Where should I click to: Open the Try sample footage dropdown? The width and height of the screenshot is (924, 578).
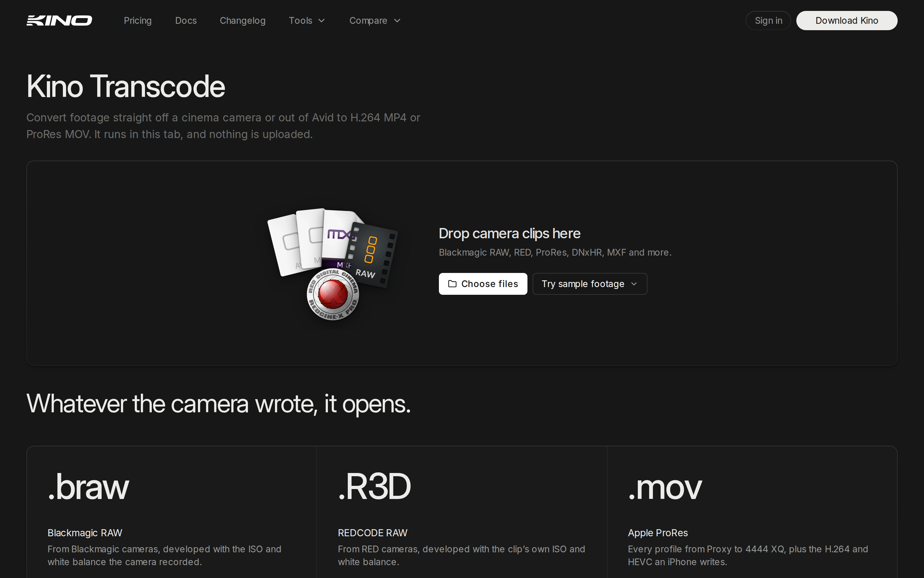[589, 284]
